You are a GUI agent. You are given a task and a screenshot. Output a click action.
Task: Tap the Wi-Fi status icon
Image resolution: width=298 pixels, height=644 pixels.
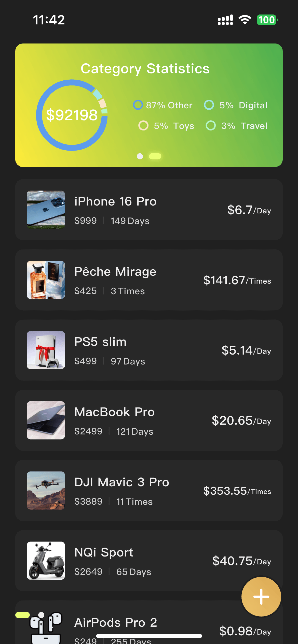245,20
